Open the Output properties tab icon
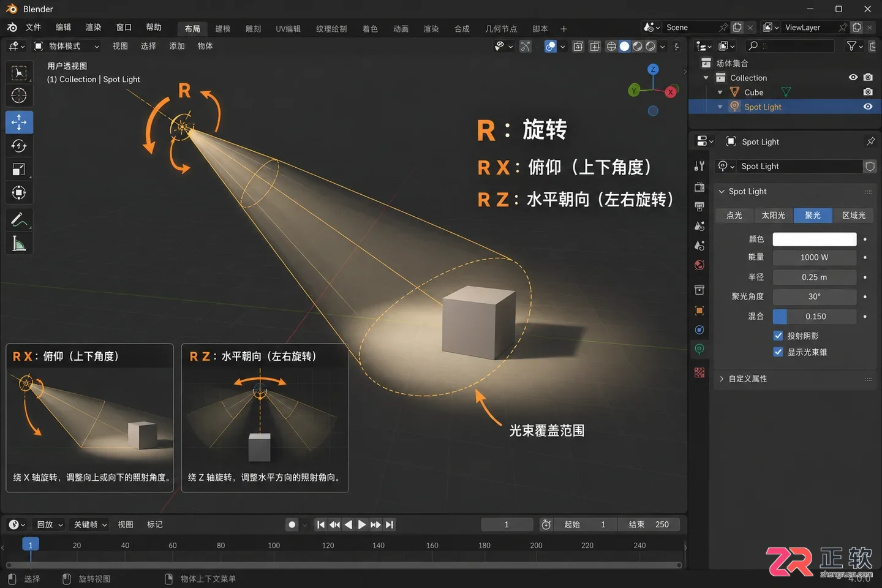This screenshot has width=882, height=588. (699, 206)
